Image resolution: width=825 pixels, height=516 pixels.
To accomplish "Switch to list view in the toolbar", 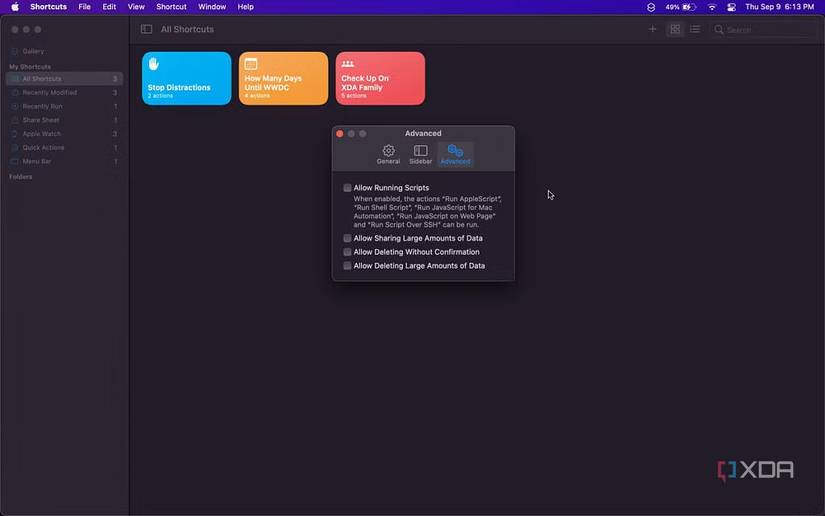I will point(695,29).
